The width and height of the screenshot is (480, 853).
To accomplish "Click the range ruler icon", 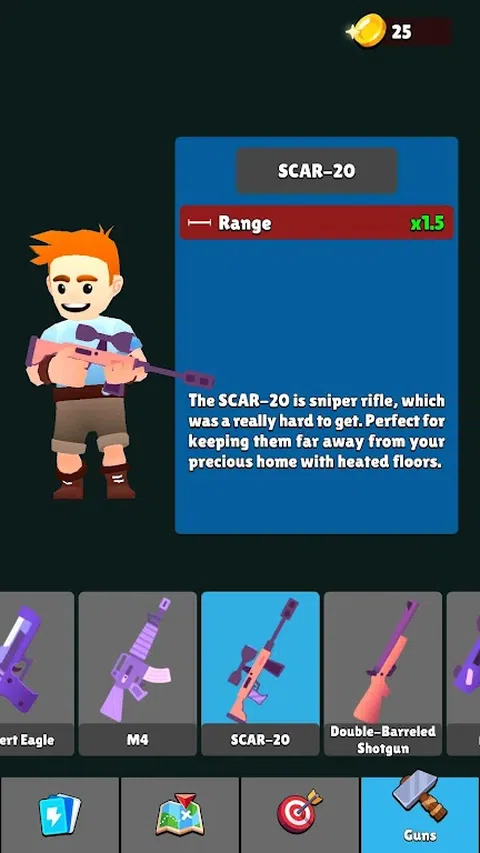I will [198, 223].
